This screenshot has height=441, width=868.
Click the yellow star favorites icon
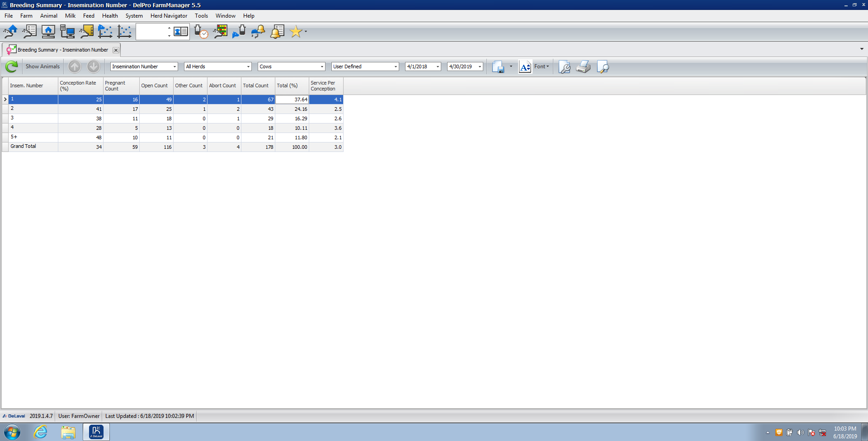pos(296,32)
